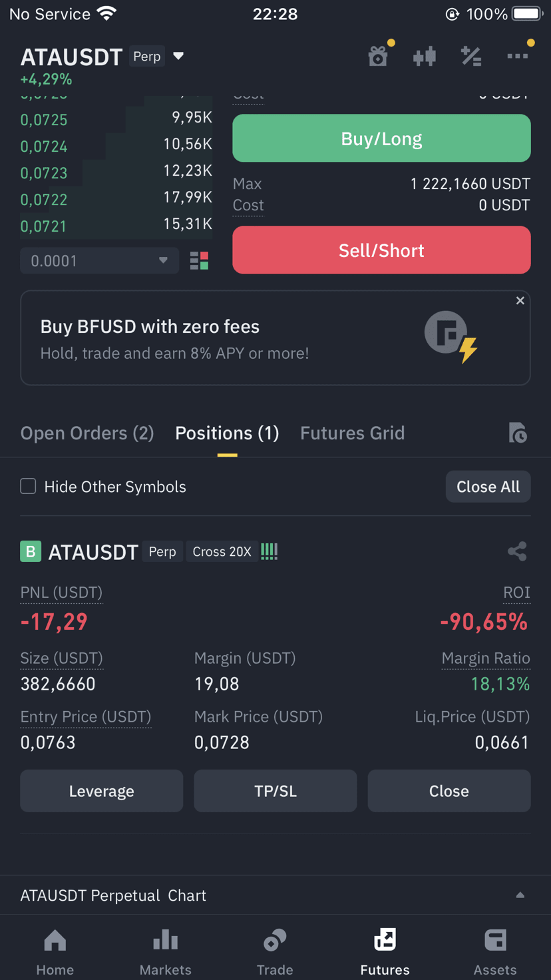This screenshot has height=980, width=551.
Task: Open the order history clock icon
Action: click(518, 433)
